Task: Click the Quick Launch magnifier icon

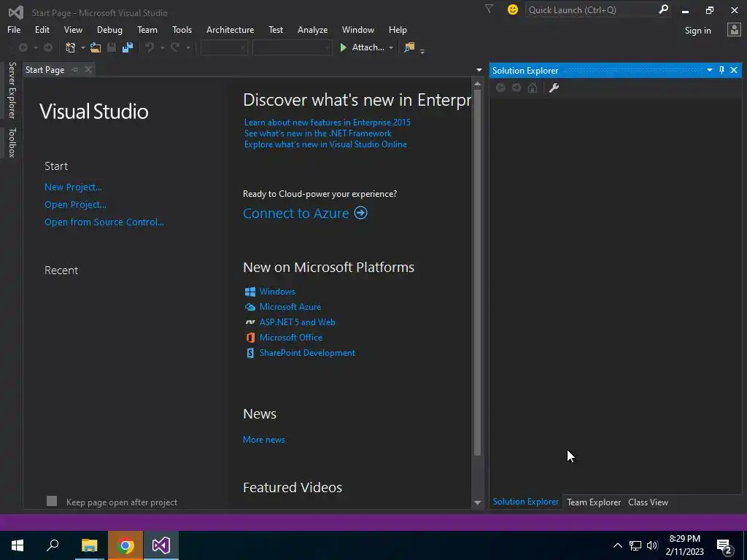Action: tap(663, 9)
